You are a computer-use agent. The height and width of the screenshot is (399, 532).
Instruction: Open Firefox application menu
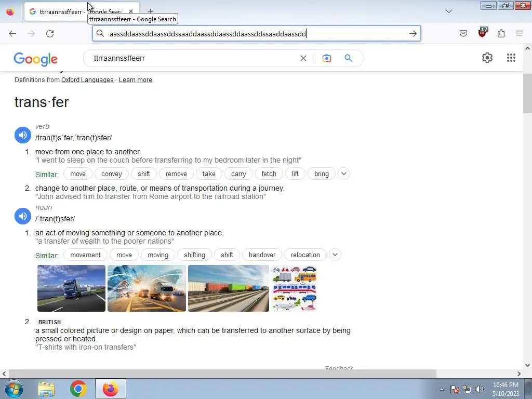520,33
